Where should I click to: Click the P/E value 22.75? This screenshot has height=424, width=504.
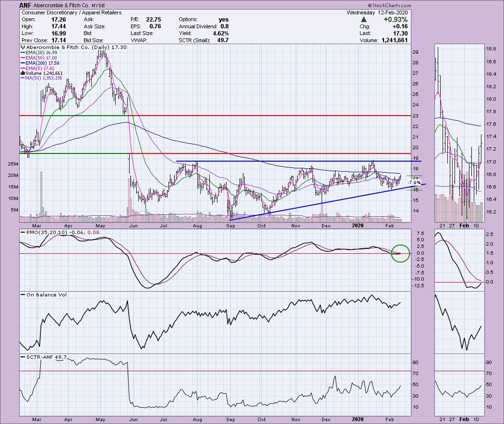(153, 20)
